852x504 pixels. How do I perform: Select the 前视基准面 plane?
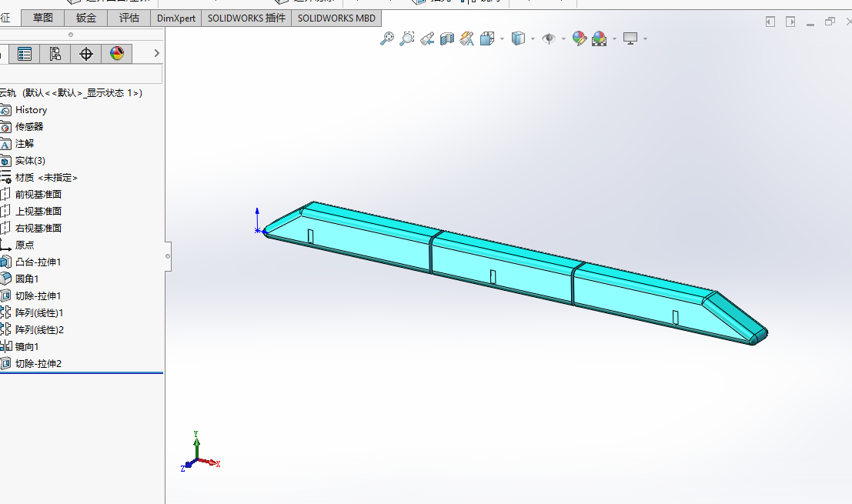[38, 195]
